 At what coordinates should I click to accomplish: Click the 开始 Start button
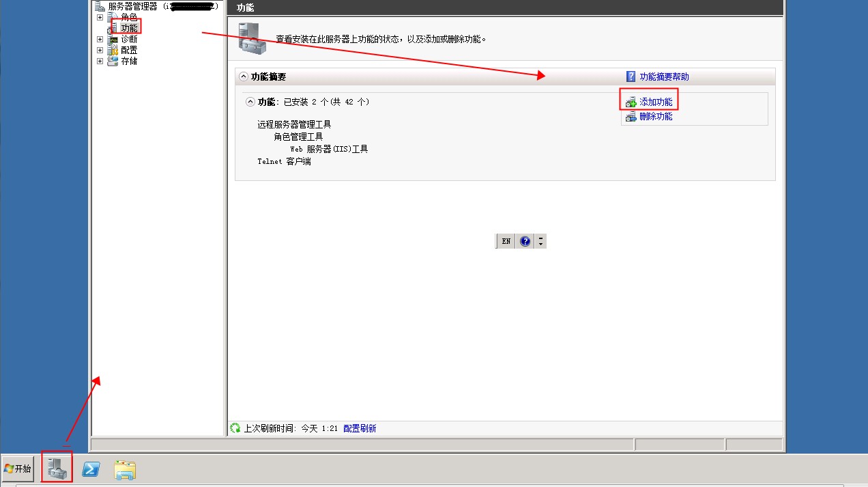click(x=18, y=469)
